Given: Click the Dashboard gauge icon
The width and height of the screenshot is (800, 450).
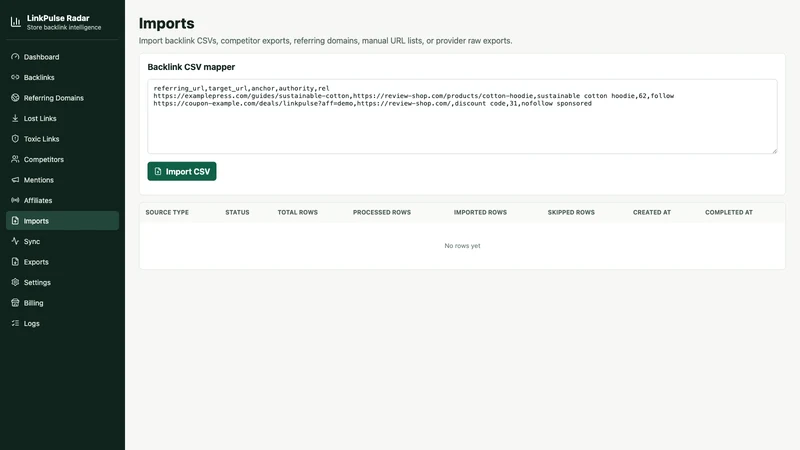Looking at the screenshot, I should point(15,57).
